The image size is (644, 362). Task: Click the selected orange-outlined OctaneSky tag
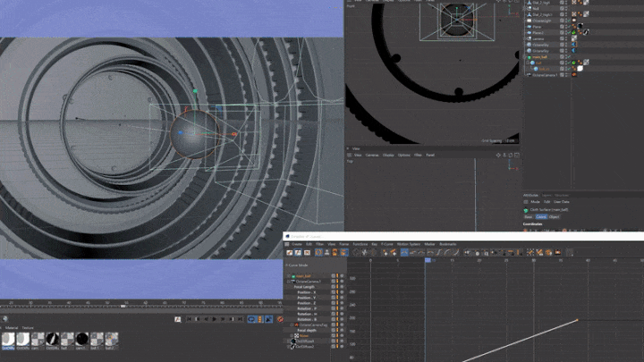[x=574, y=45]
